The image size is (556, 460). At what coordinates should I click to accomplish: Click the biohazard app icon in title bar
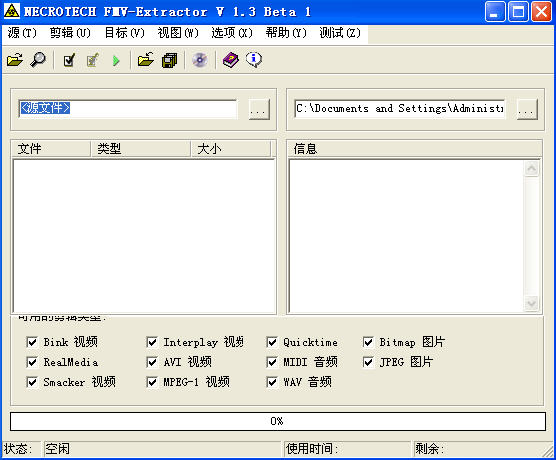(x=12, y=11)
